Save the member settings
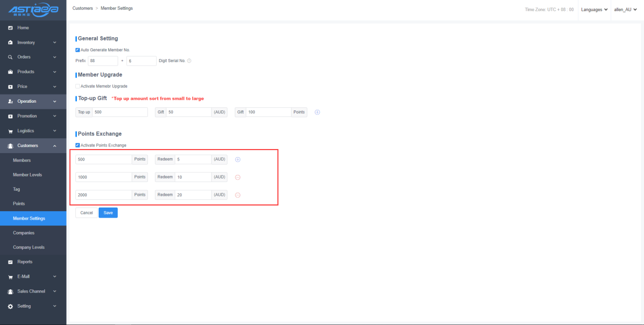 (108, 213)
